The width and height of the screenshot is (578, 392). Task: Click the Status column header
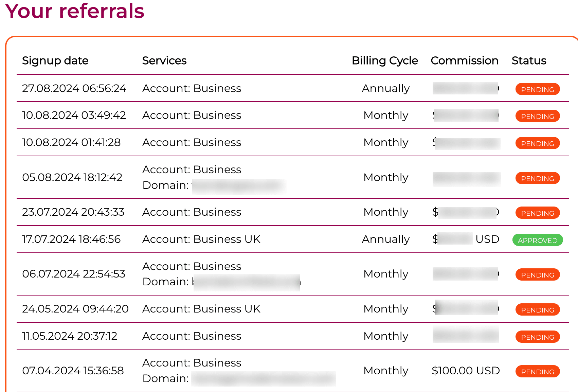pos(529,60)
